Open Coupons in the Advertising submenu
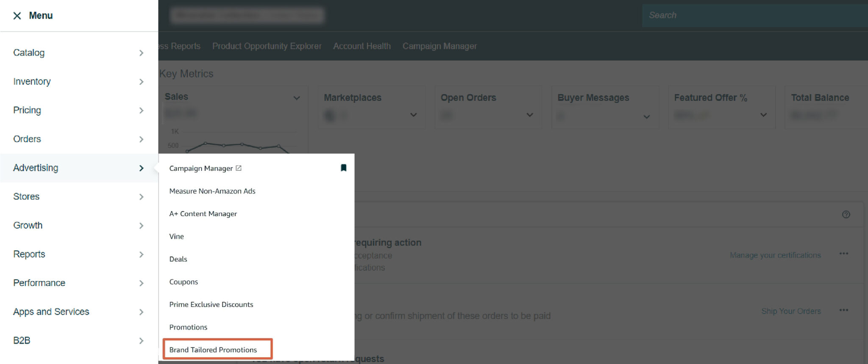 [184, 282]
